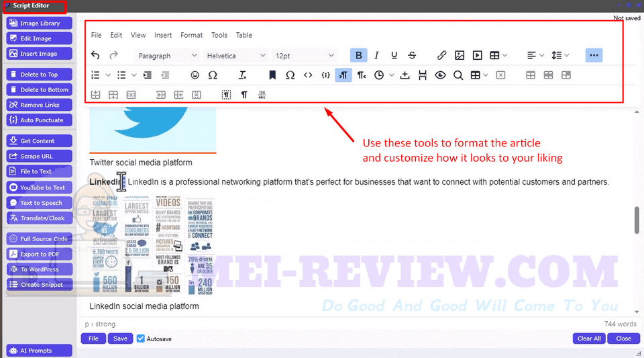This screenshot has width=644, height=358.
Task: Click the bottom File button
Action: 93,339
